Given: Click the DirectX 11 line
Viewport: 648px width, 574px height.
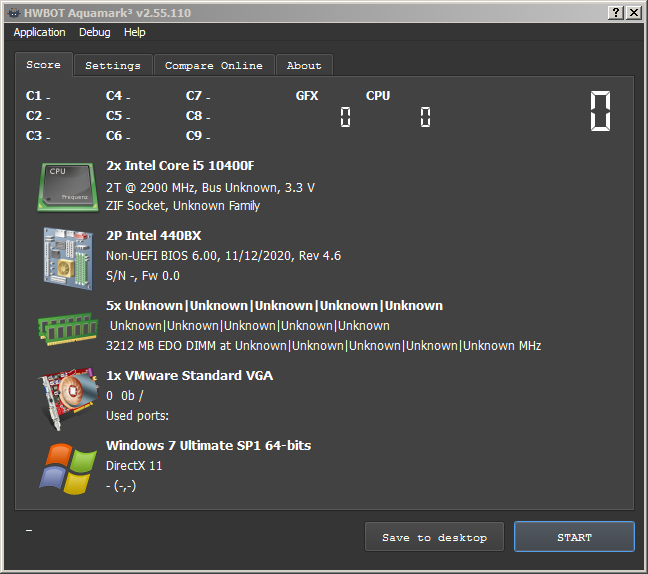Looking at the screenshot, I should [134, 466].
